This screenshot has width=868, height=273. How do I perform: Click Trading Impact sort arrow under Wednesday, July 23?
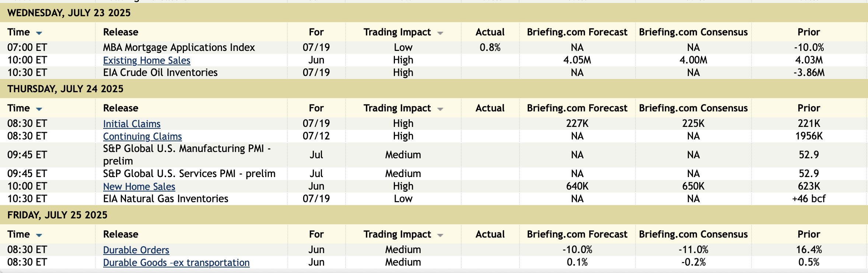tap(440, 33)
